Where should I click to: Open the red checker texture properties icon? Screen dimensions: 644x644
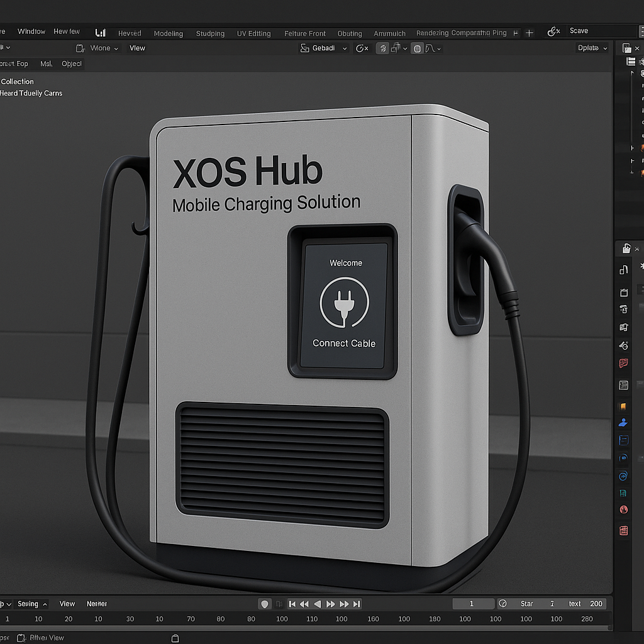(x=624, y=531)
